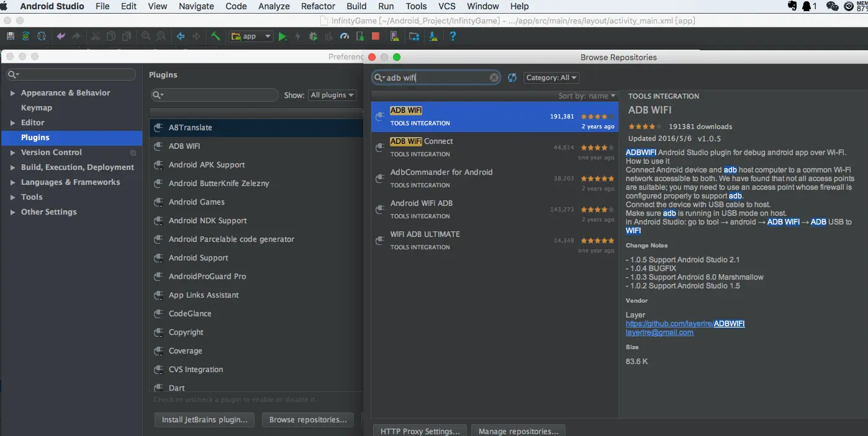The height and width of the screenshot is (436, 868).
Task: Open the 'app' run configuration dropdown
Action: [251, 37]
